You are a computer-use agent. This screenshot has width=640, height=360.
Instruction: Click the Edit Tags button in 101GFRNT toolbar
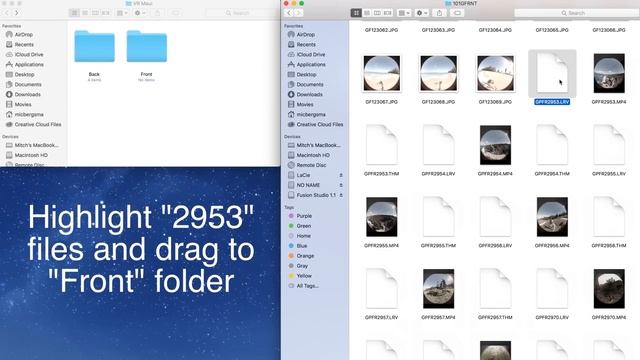tap(457, 13)
